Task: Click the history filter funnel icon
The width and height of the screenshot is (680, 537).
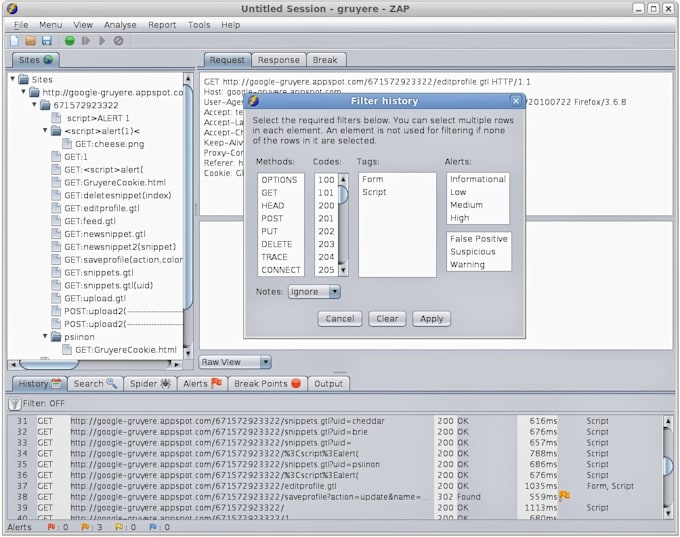Action: click(x=14, y=404)
